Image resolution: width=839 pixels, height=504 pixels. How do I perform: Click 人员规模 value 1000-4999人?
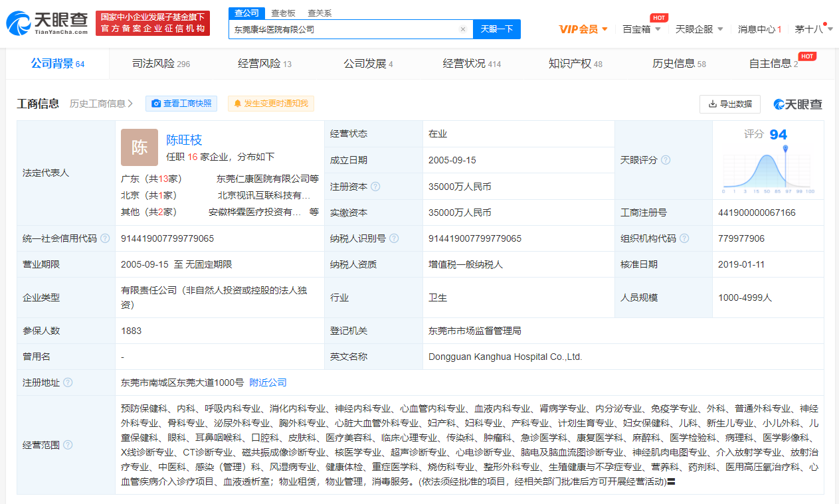(745, 297)
